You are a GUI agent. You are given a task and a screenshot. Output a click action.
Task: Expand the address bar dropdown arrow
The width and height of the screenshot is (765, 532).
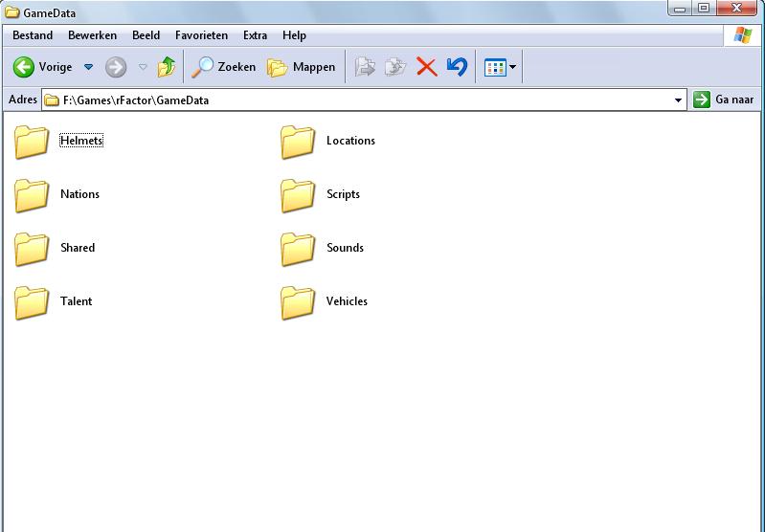tap(678, 100)
